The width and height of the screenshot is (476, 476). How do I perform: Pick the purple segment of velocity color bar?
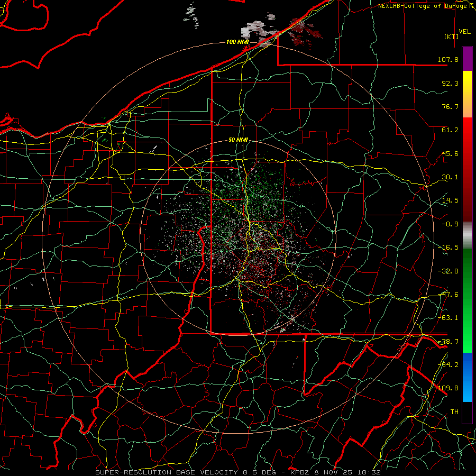click(x=467, y=59)
